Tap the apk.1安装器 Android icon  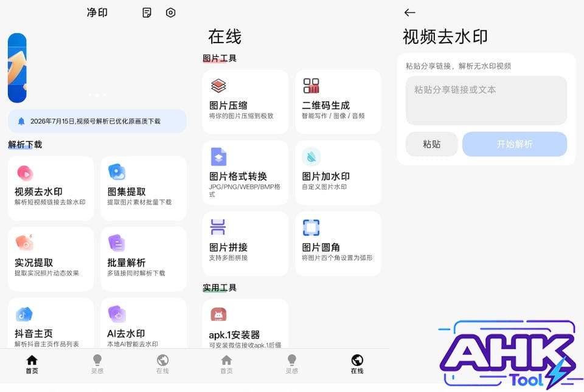[x=218, y=314]
